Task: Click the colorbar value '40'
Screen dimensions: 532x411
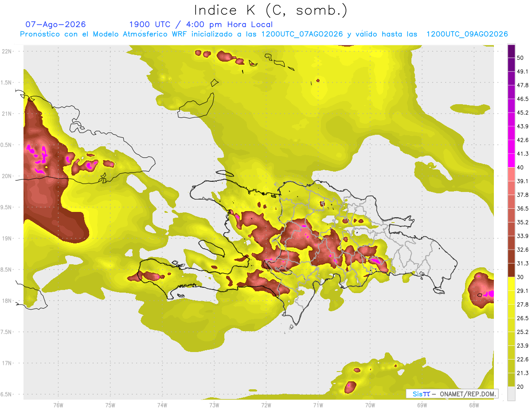Action: pyautogui.click(x=520, y=167)
